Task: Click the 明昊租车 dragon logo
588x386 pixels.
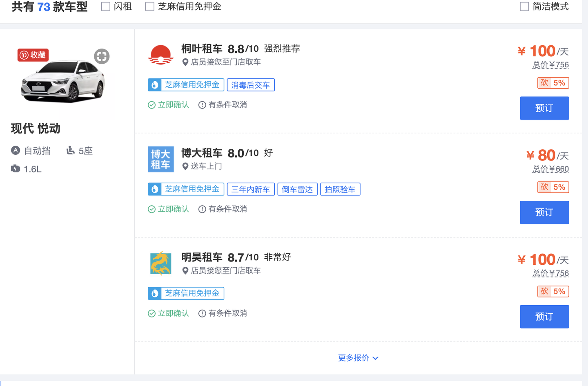Action: click(160, 263)
